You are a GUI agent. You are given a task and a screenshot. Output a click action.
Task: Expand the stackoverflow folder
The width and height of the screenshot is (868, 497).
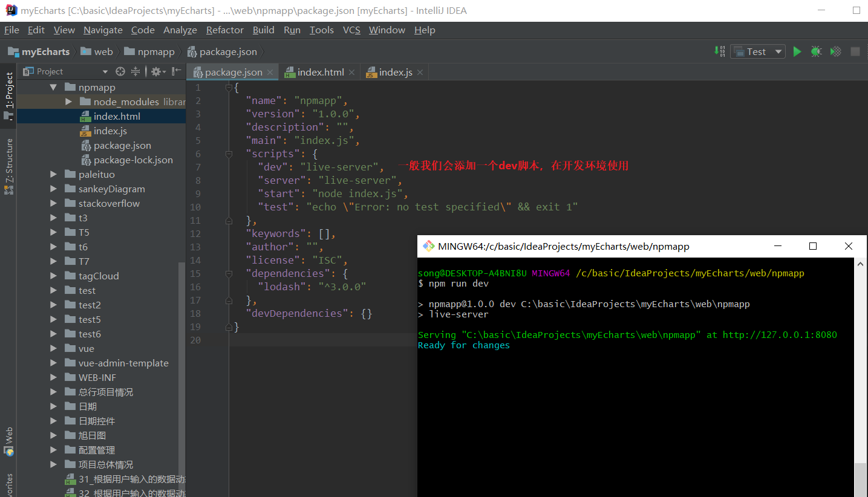point(54,203)
